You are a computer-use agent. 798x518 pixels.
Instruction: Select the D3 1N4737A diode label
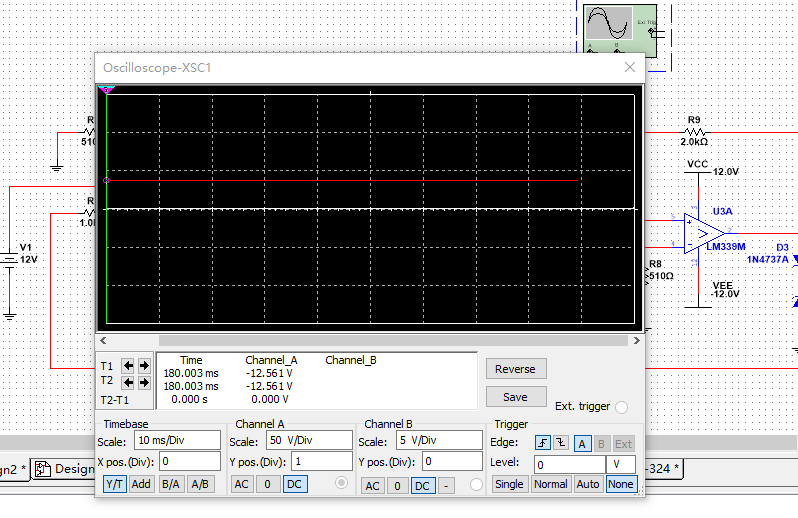click(768, 253)
